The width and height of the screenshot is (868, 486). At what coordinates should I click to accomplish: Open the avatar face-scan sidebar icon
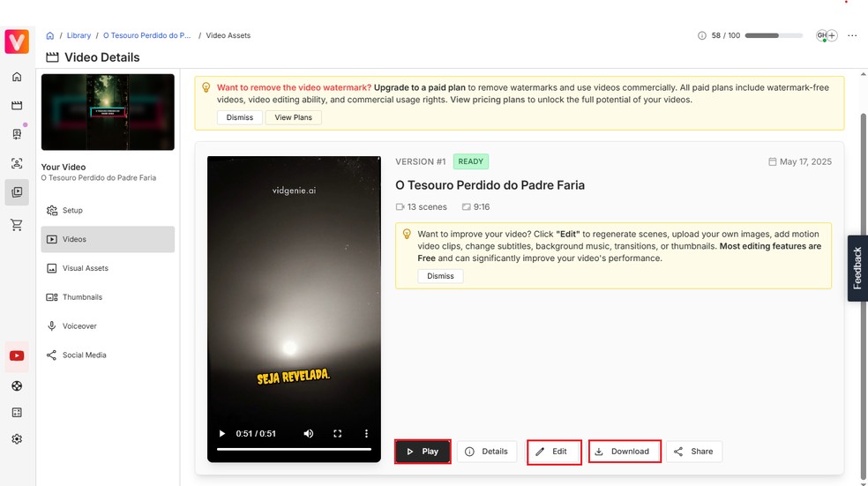pos(17,163)
